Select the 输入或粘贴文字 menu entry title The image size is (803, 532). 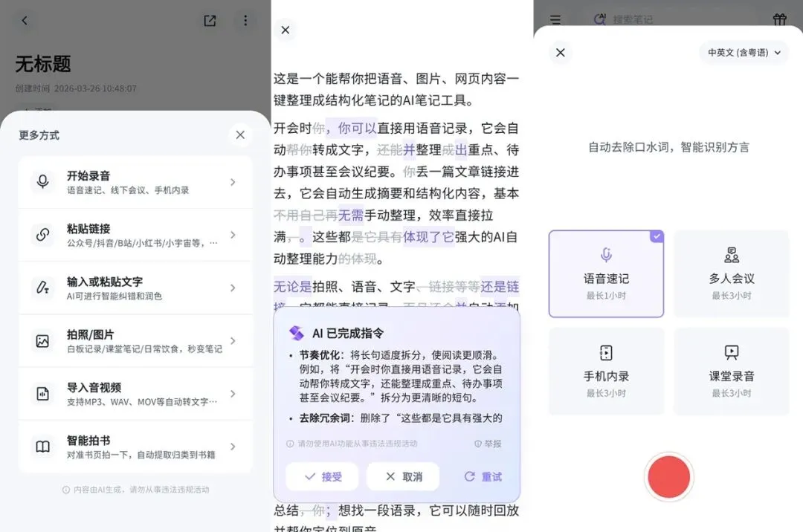coord(105,282)
